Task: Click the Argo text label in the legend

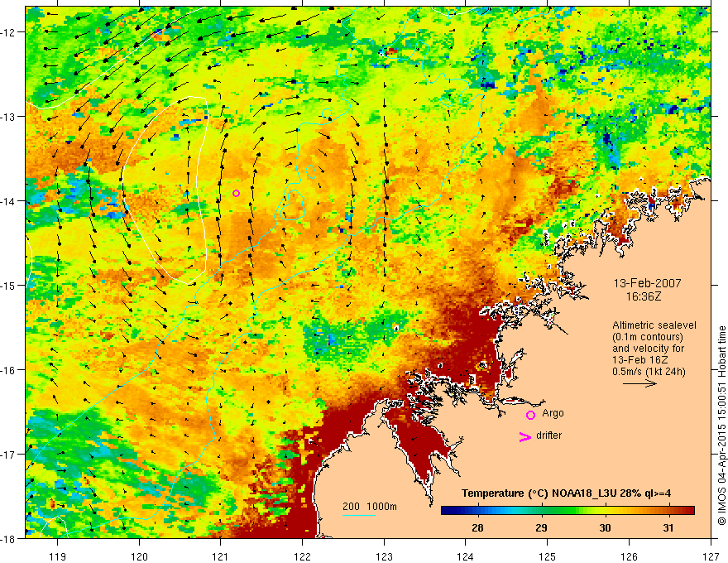Action: point(553,413)
